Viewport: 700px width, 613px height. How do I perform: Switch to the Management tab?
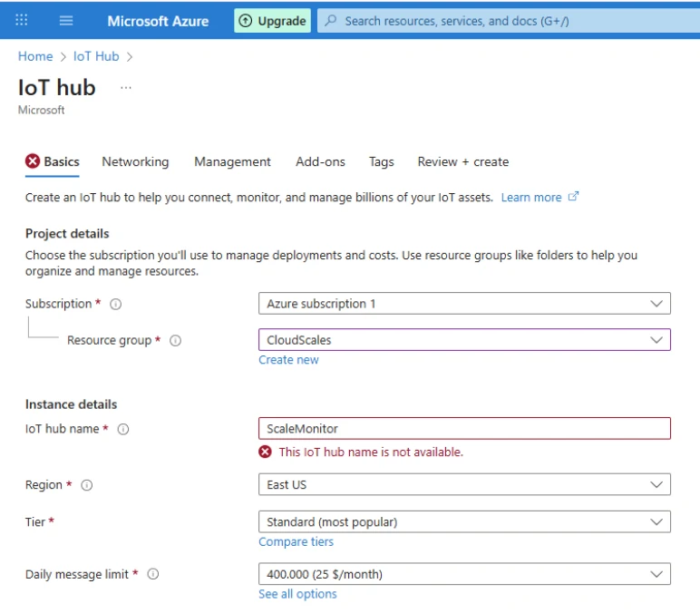click(232, 161)
